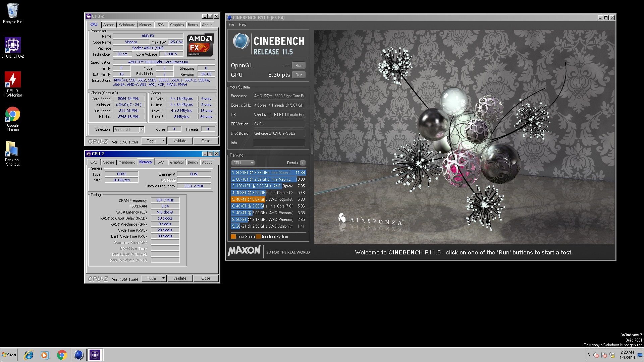Click the MAXON logo in Cinebench
This screenshot has height=362, width=644.
point(245,251)
